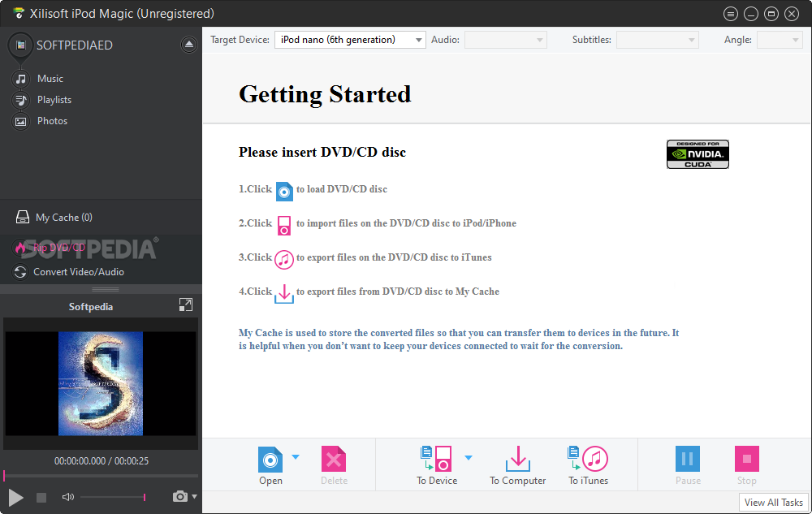Click the My Cache drive icon

point(22,217)
